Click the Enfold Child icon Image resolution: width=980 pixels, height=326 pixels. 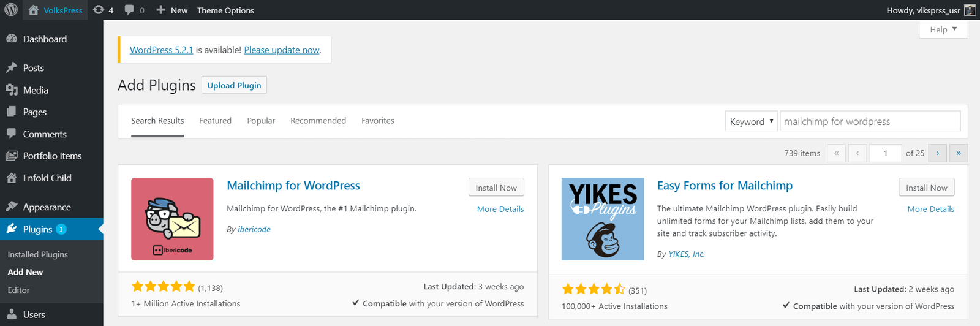click(12, 178)
